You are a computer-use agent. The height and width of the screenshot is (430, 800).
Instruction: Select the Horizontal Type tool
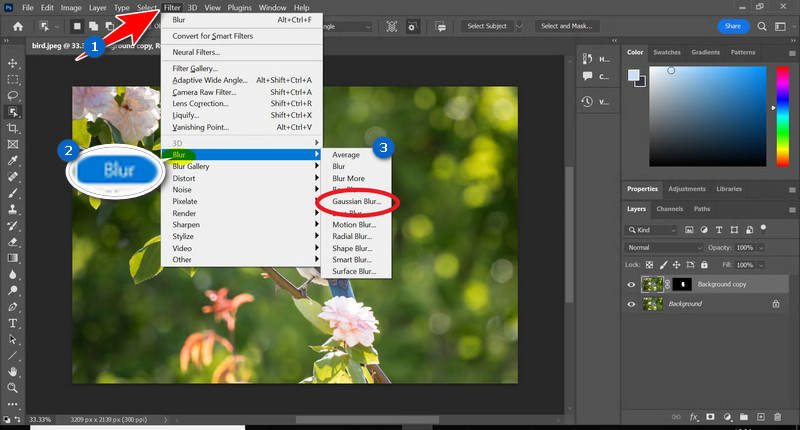[13, 323]
